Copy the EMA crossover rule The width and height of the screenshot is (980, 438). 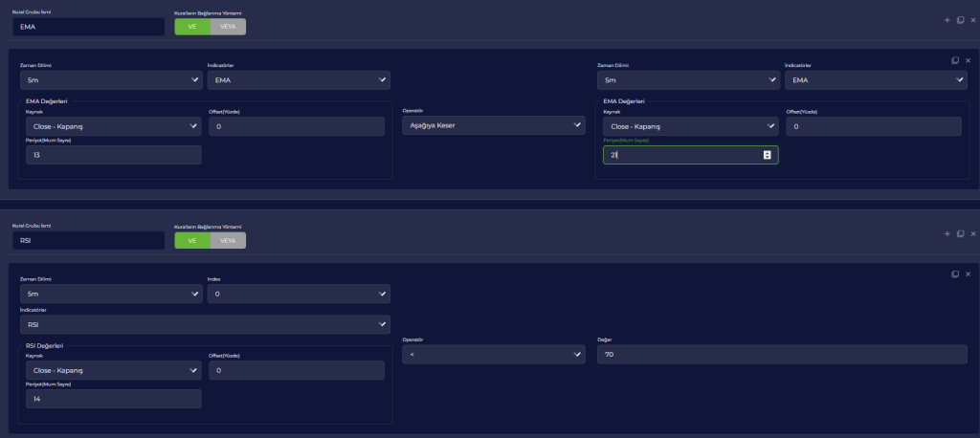click(x=955, y=60)
